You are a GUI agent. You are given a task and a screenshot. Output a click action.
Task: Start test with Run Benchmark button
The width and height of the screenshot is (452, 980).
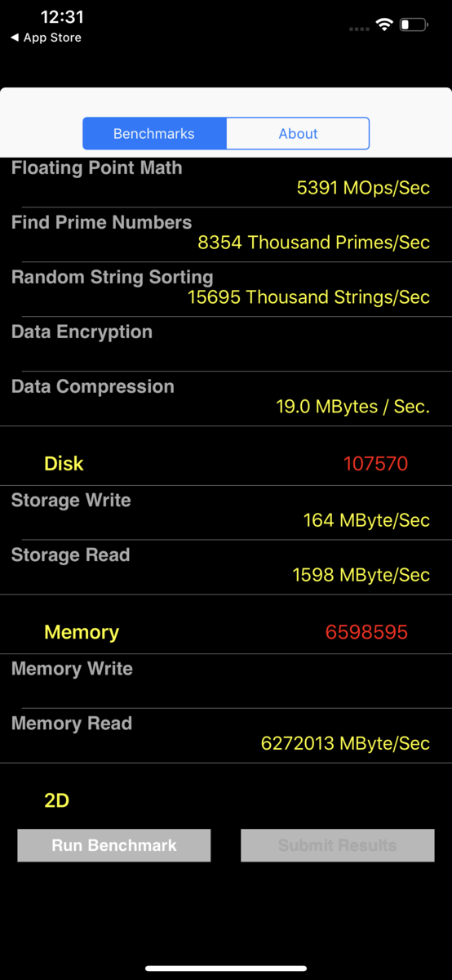point(114,845)
